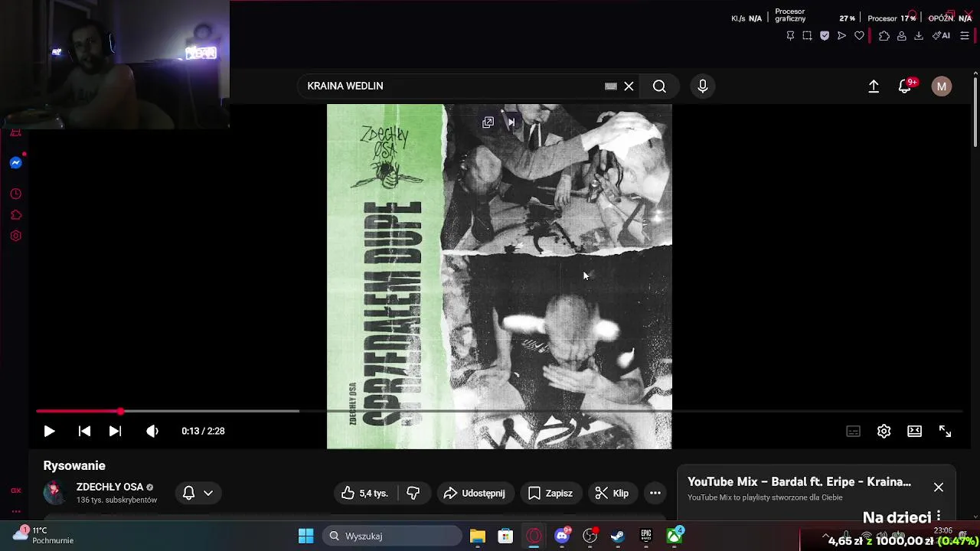Open Settings gear in the Opera sidebar
Image resolution: width=980 pixels, height=551 pixels.
click(x=15, y=236)
